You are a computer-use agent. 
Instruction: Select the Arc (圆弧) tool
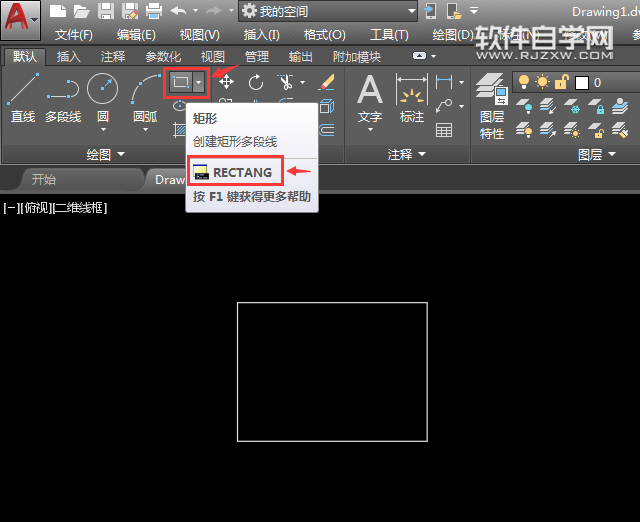click(x=145, y=98)
